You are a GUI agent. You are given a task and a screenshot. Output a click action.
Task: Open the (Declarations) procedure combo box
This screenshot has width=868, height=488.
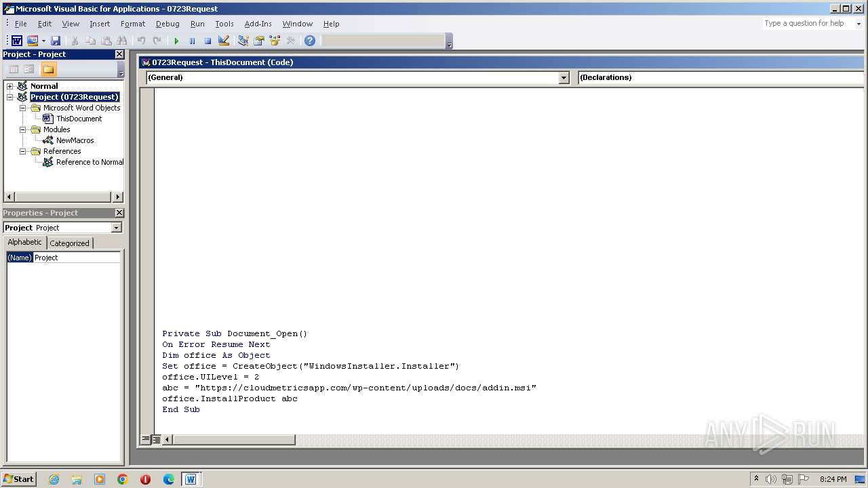(722, 77)
